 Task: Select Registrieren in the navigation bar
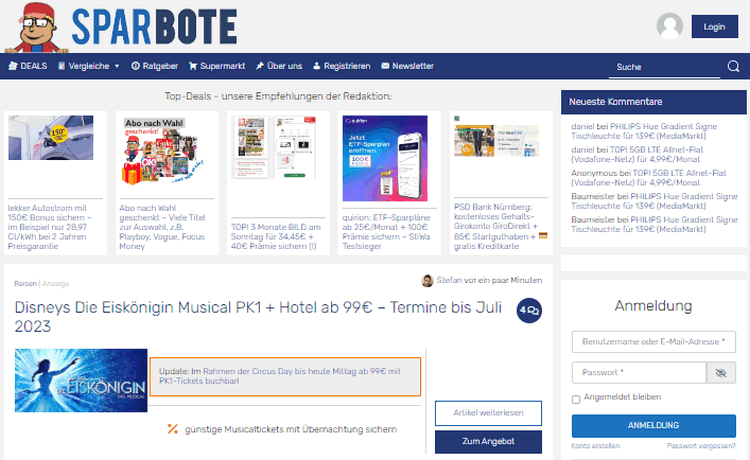pyautogui.click(x=342, y=66)
